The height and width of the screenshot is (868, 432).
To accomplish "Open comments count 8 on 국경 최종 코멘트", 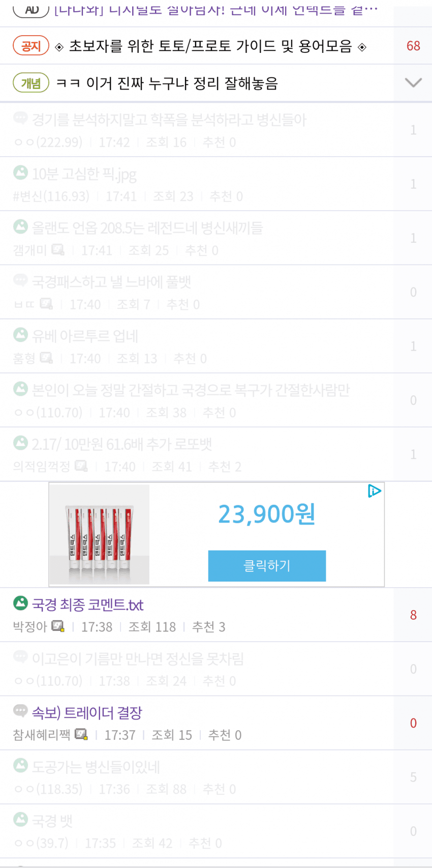I will coord(413,615).
